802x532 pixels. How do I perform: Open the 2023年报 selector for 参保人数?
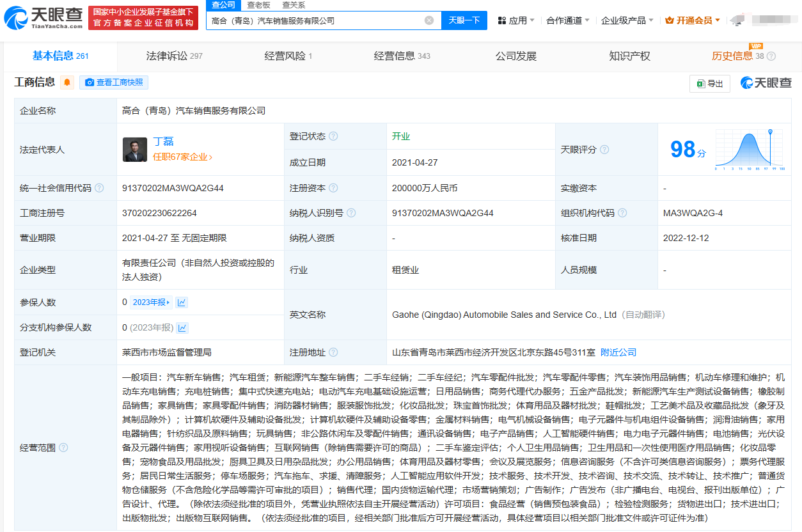tap(152, 302)
